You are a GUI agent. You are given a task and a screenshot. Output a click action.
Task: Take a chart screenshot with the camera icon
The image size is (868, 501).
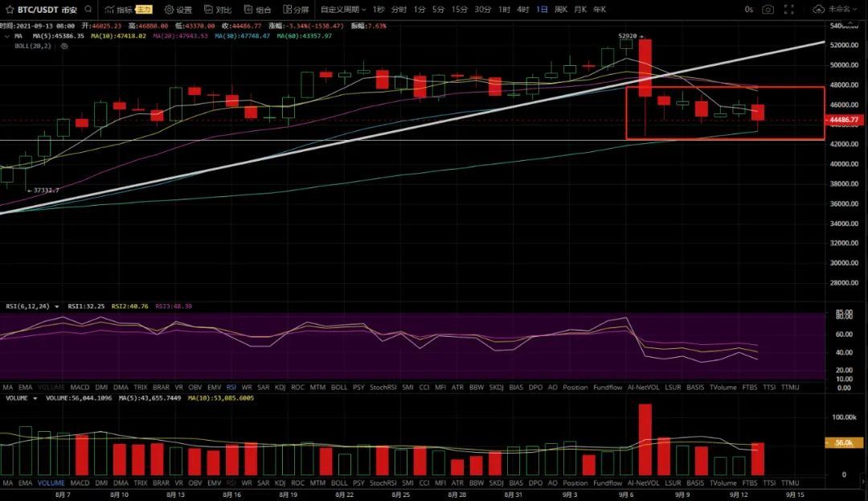pyautogui.click(x=768, y=10)
